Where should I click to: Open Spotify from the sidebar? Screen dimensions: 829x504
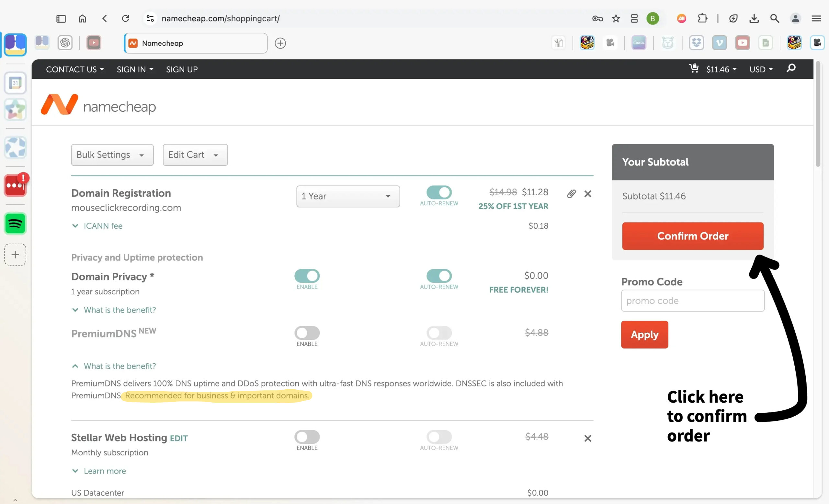pos(15,223)
